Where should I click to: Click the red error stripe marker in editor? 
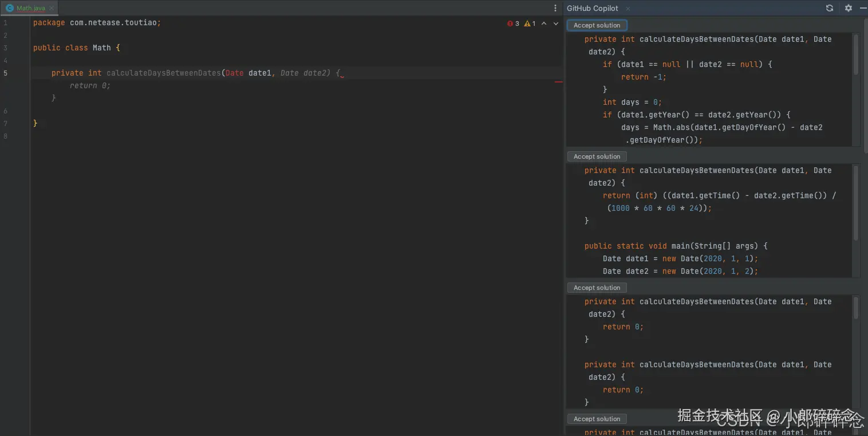pyautogui.click(x=558, y=82)
